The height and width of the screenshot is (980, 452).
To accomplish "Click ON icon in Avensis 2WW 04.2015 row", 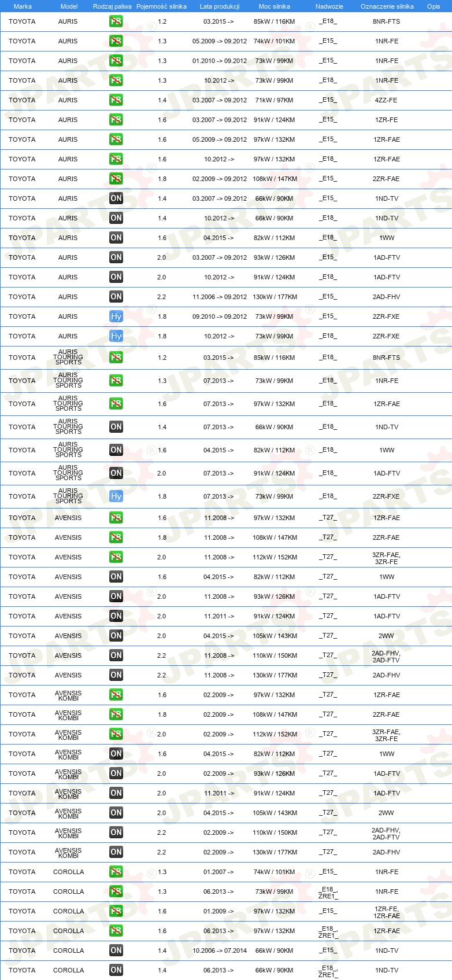I will (x=116, y=636).
